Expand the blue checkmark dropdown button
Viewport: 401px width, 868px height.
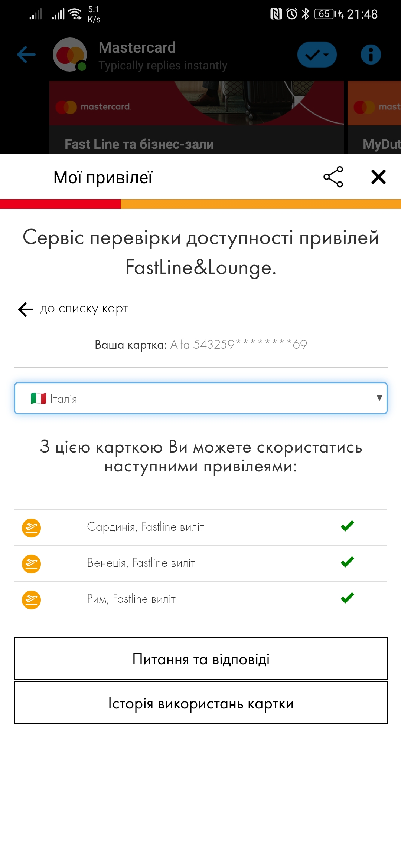(x=317, y=55)
